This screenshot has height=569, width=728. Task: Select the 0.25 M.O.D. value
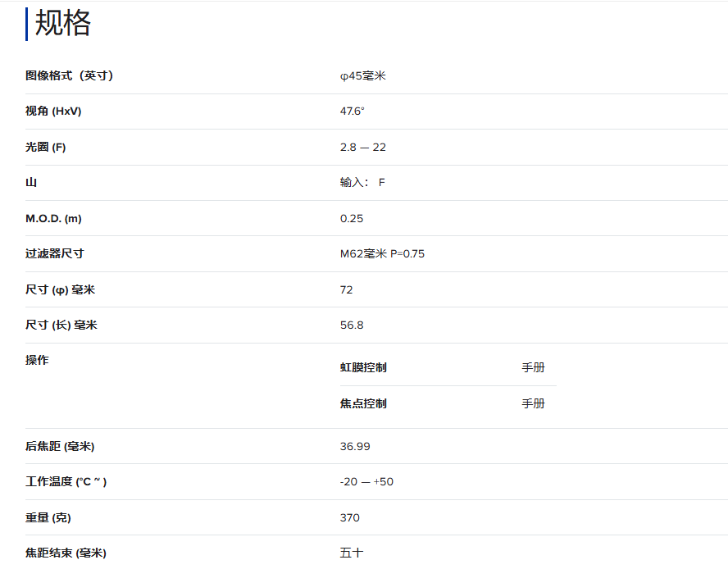tap(352, 218)
